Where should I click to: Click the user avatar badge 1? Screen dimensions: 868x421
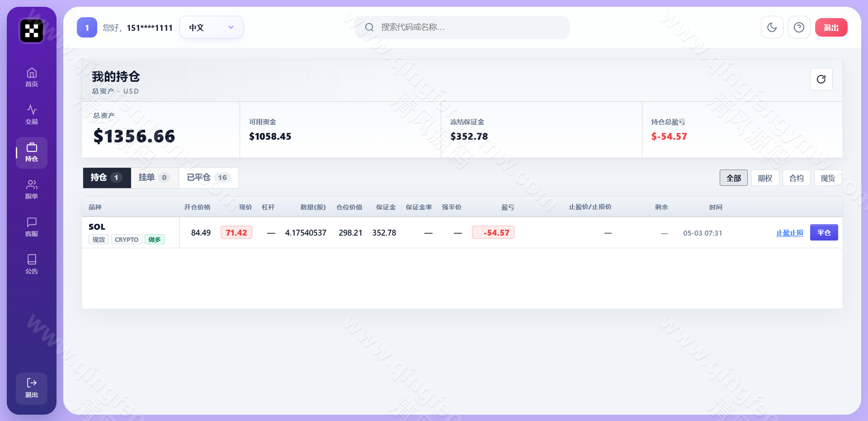pyautogui.click(x=87, y=28)
